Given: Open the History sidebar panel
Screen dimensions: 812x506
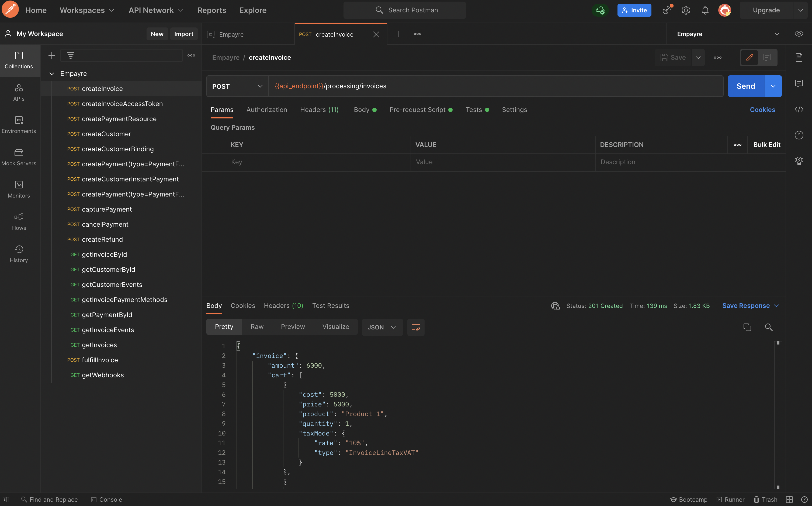Looking at the screenshot, I should click(x=19, y=254).
